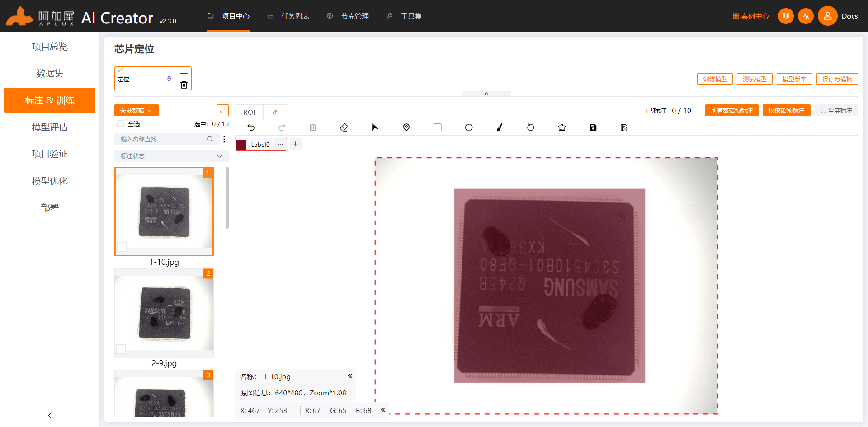The width and height of the screenshot is (868, 427).
Task: Collapse the pixel coordinates bar chevron
Action: coord(383,410)
